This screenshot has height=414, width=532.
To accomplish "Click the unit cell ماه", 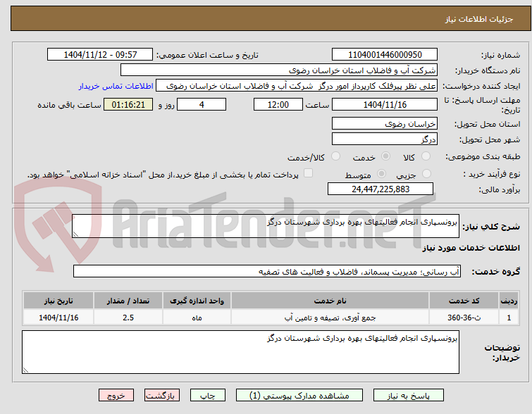I will tap(197, 318).
